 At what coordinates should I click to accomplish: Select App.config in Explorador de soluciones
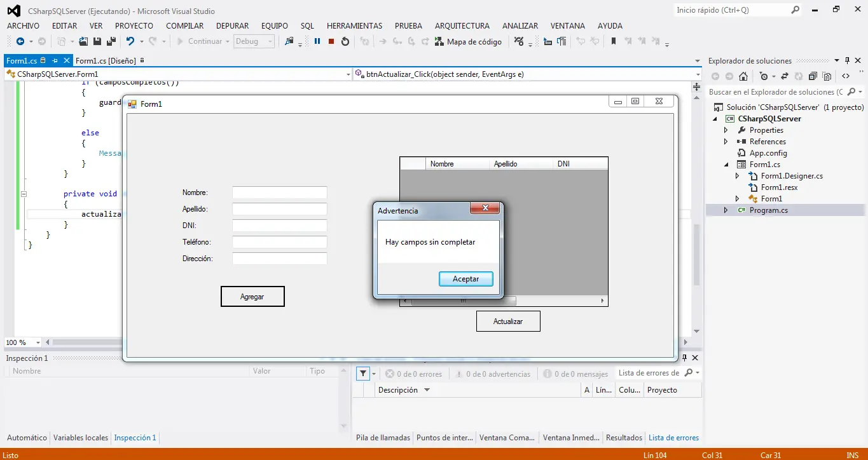click(768, 153)
